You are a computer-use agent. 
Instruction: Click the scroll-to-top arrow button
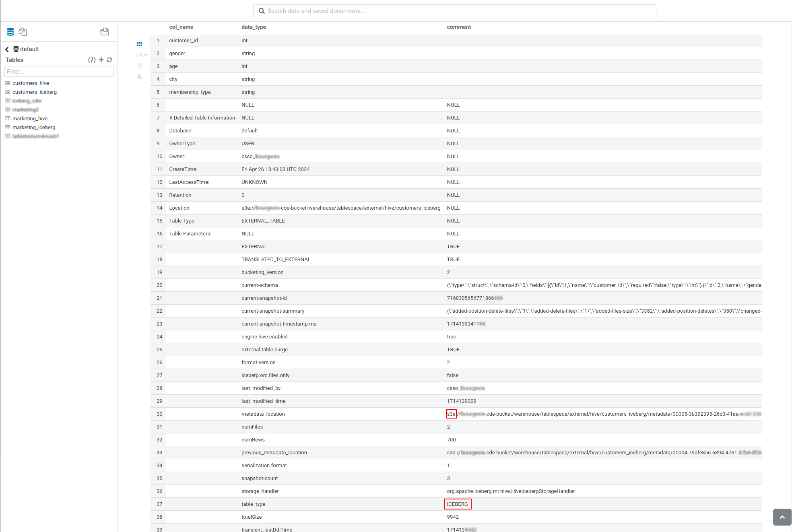(x=782, y=517)
